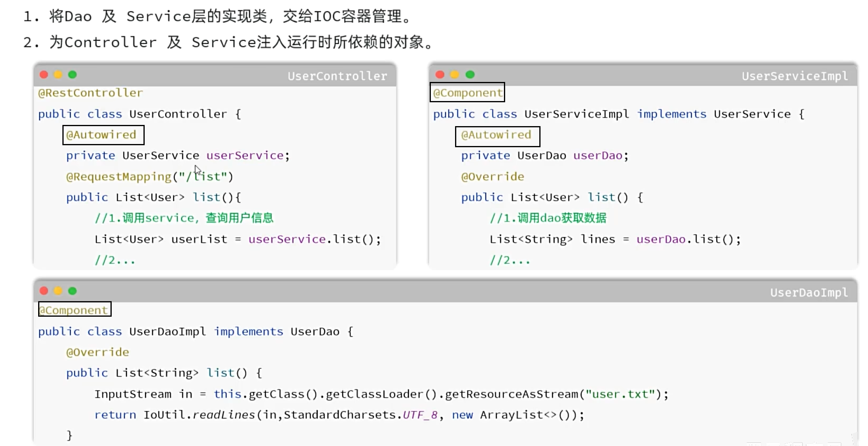Viewport: 868px width, 446px height.
Task: Click the UserDaoImpl window title
Action: click(809, 293)
